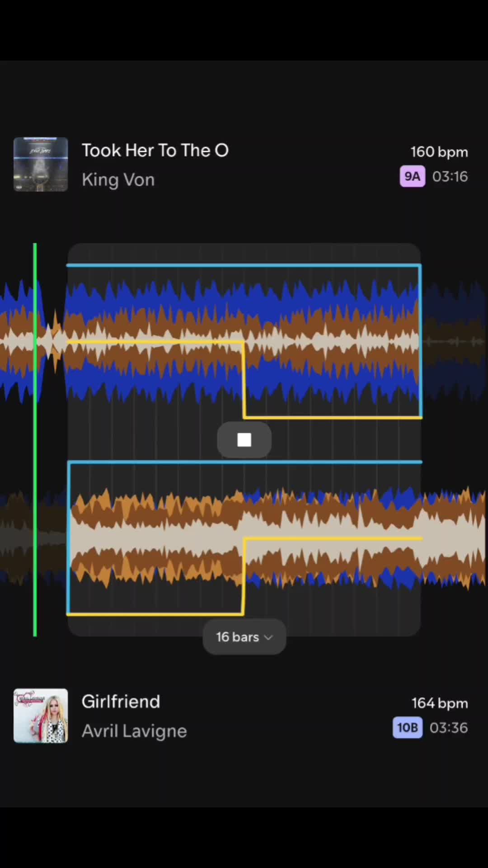Click the 03:36 track duration
The image size is (488, 868).
pyautogui.click(x=449, y=727)
